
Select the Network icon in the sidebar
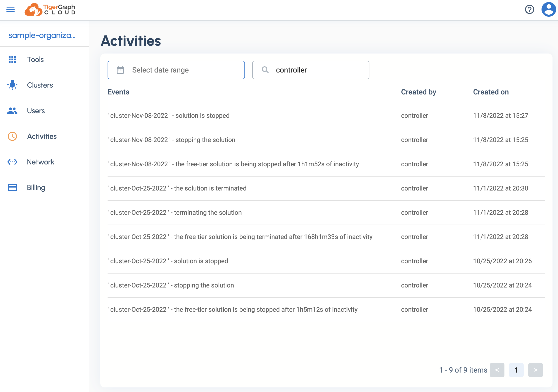click(12, 162)
